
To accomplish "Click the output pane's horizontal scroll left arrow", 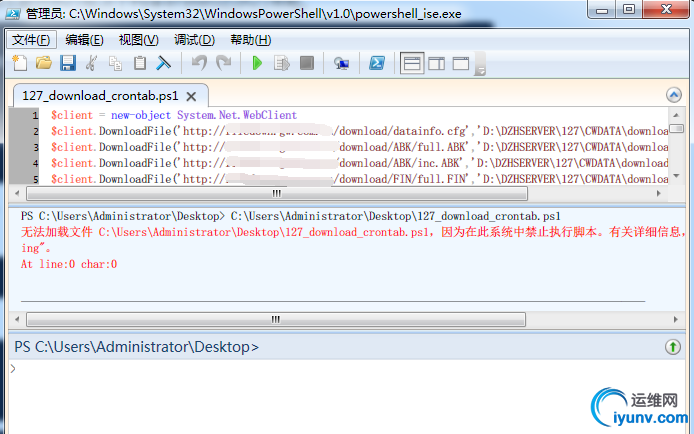I will pyautogui.click(x=17, y=319).
